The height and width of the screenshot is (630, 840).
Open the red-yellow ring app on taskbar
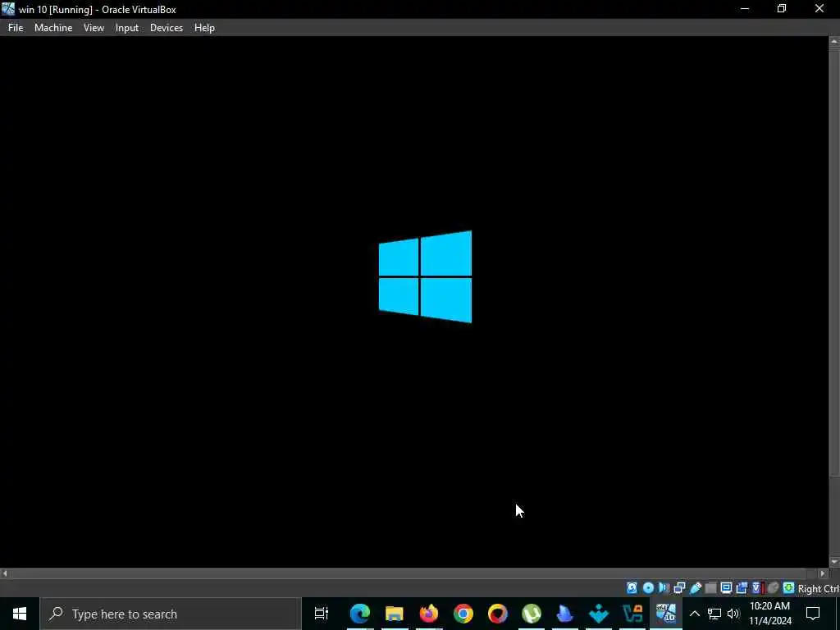(498, 614)
